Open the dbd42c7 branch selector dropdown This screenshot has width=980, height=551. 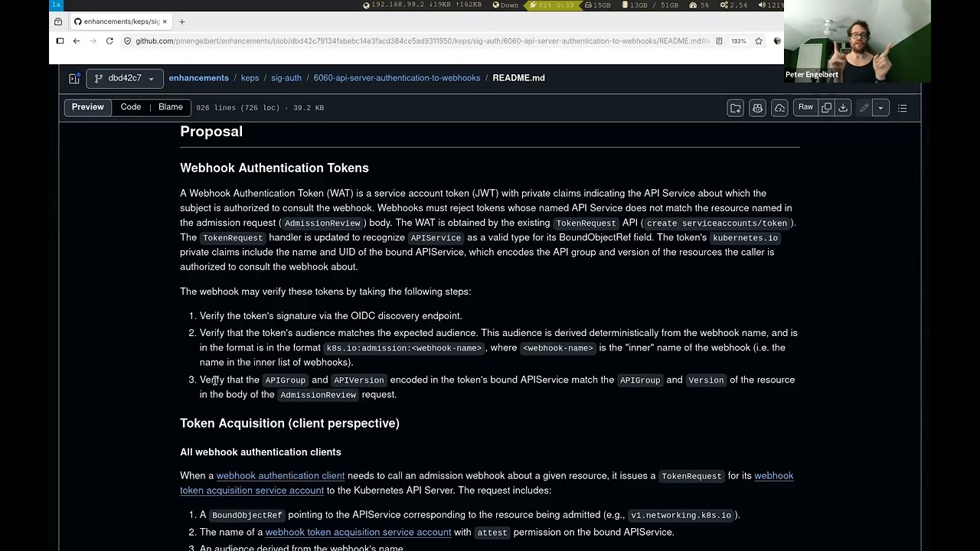[125, 78]
